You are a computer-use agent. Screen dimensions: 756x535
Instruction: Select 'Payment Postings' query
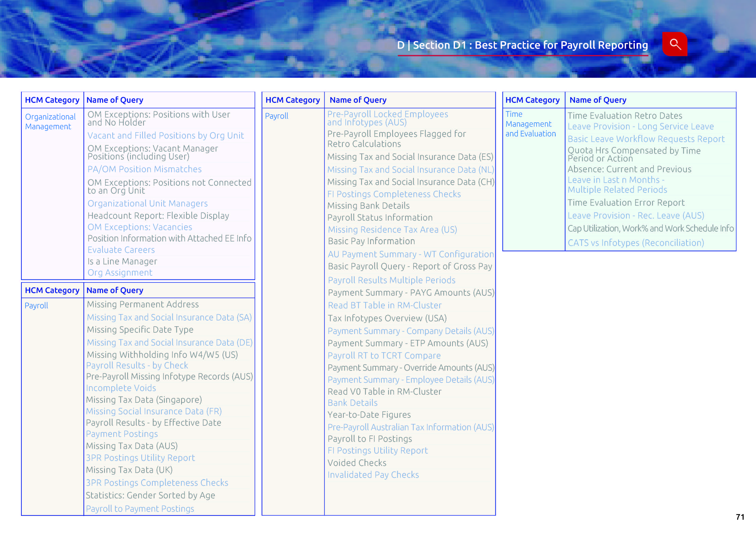tap(122, 434)
